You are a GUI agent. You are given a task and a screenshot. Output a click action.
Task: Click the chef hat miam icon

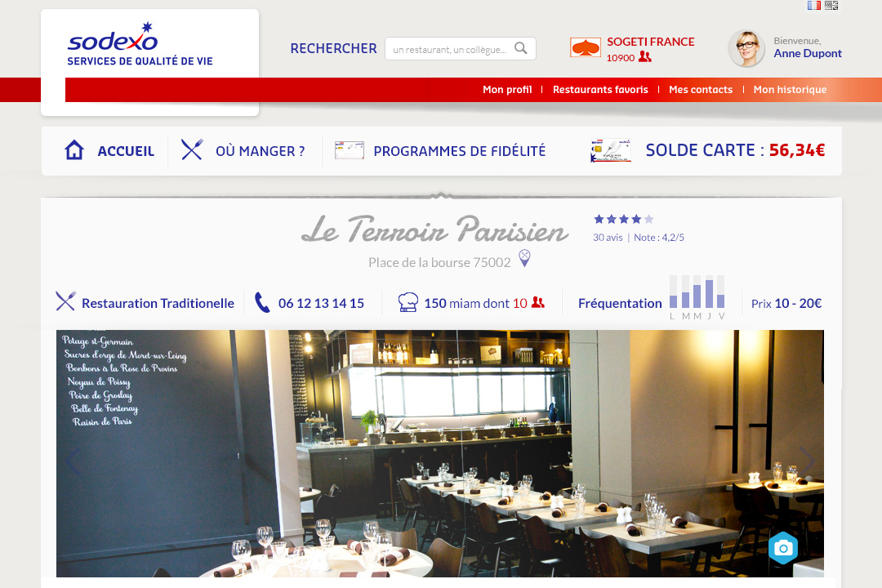[x=408, y=302]
